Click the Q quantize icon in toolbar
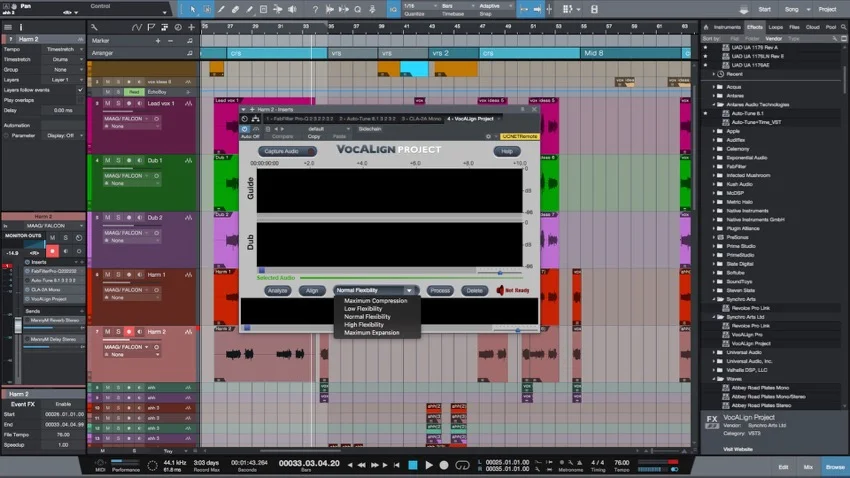The image size is (850, 478). click(x=358, y=9)
